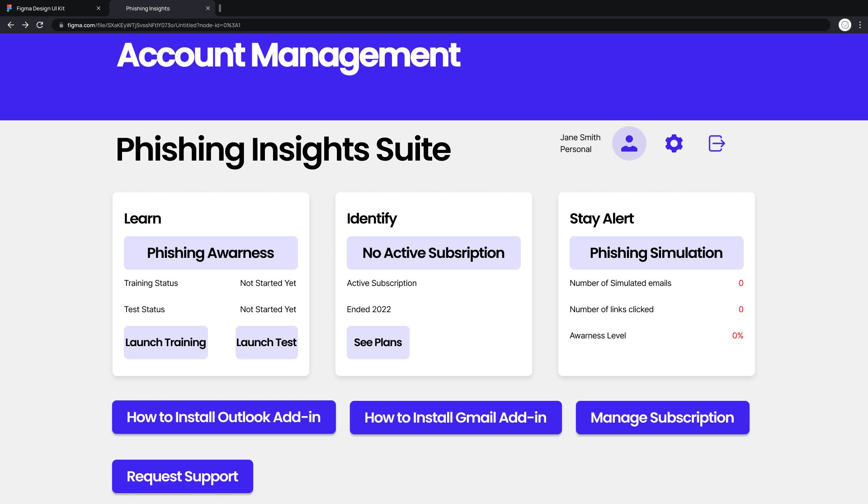The image size is (868, 504).
Task: Click the browser forward arrow
Action: [25, 25]
